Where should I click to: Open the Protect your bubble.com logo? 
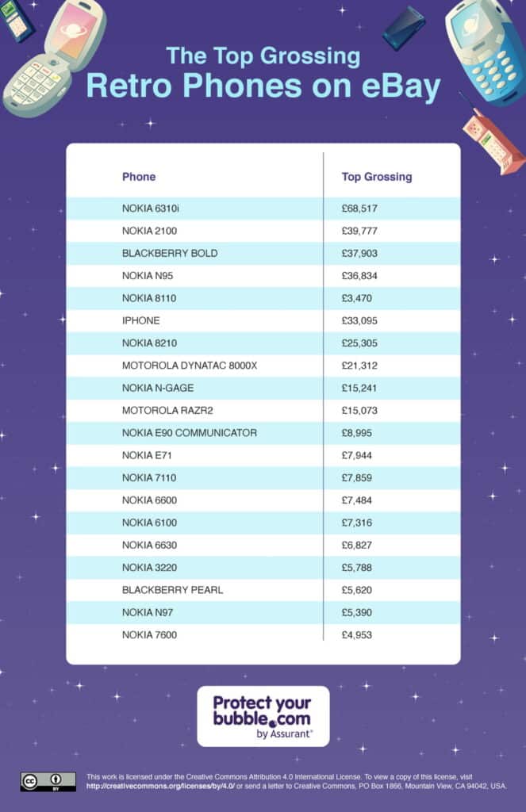click(x=263, y=716)
